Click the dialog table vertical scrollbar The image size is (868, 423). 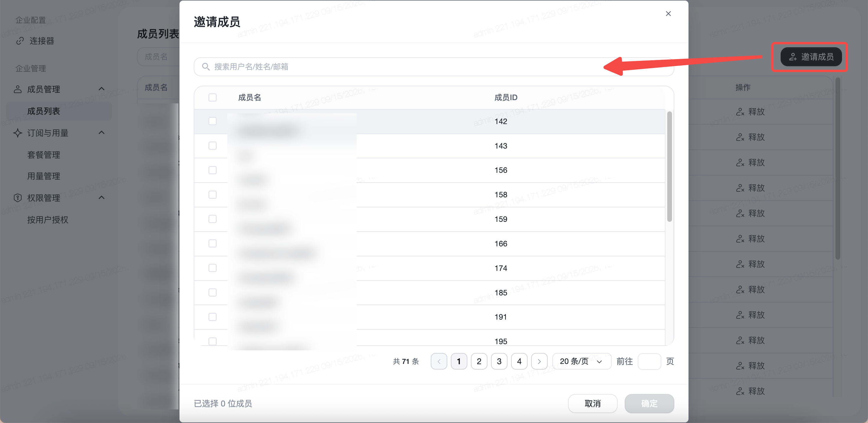click(669, 167)
